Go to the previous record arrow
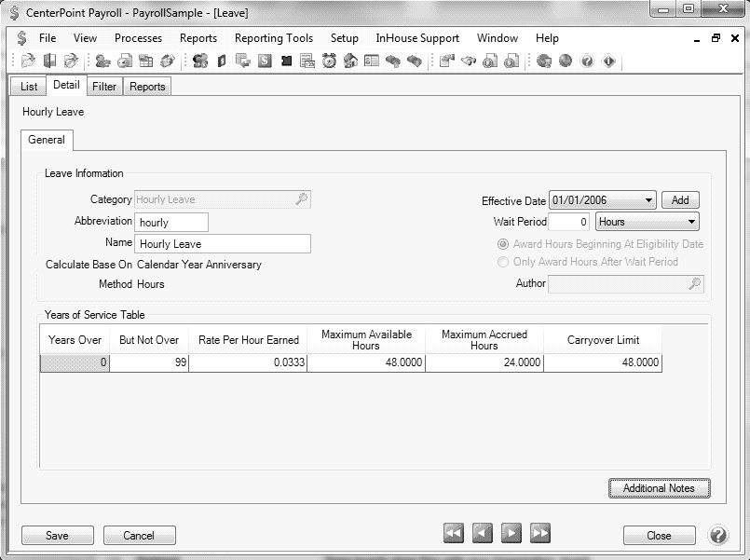Image resolution: width=750 pixels, height=560 pixels. coord(483,533)
